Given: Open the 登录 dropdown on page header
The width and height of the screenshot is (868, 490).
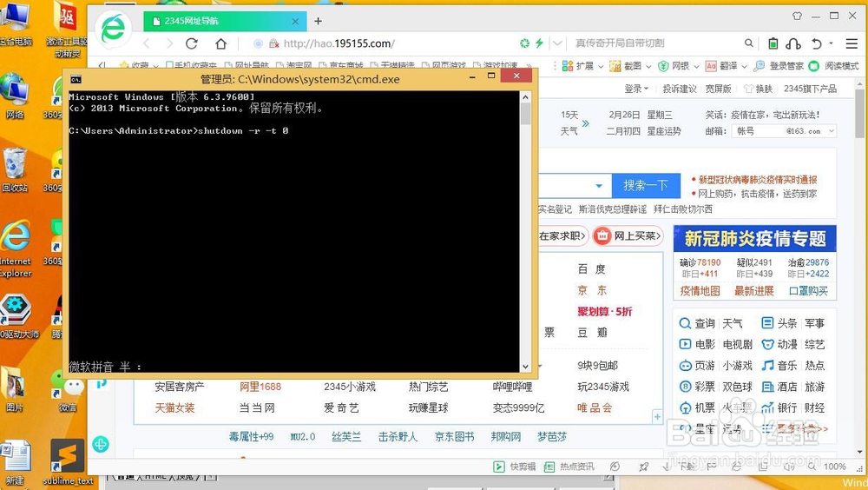Looking at the screenshot, I should click(636, 89).
